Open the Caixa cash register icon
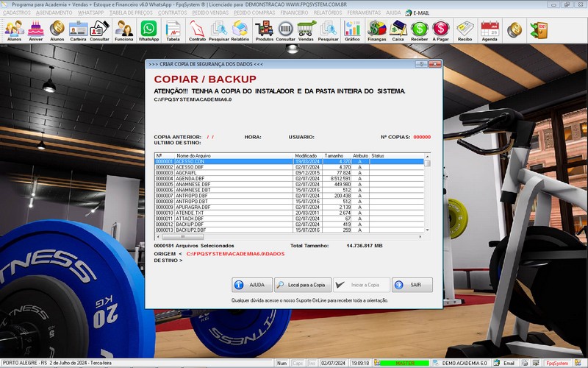The width and height of the screenshot is (588, 368). click(x=398, y=30)
